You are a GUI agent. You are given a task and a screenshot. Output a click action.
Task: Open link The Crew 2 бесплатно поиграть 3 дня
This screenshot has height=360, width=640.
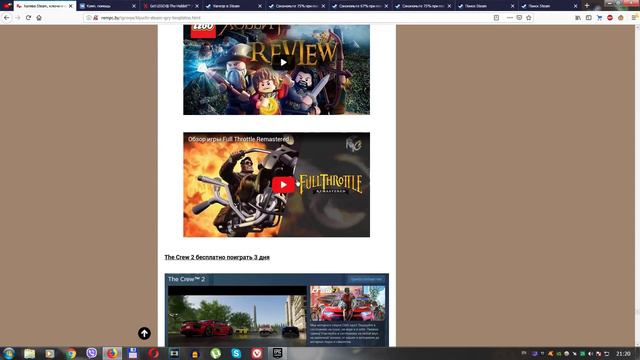pos(217,257)
